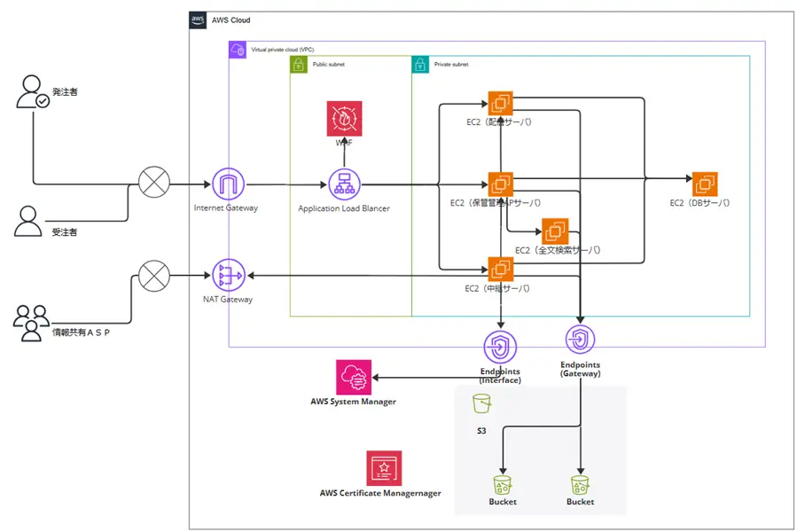Click the Application Load Balancer icon
The height and width of the screenshot is (532, 797).
[x=344, y=184]
